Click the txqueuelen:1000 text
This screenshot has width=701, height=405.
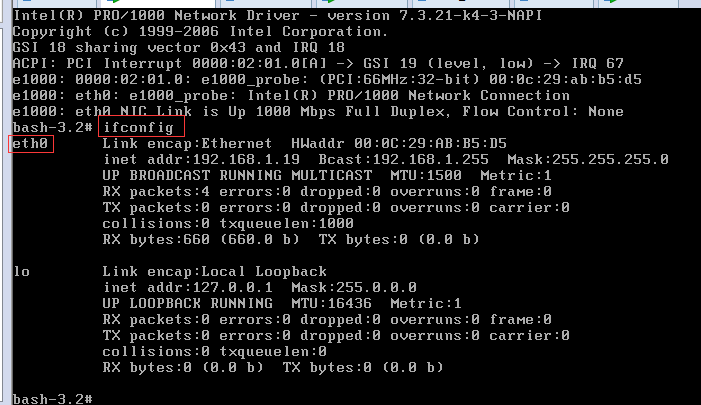click(x=287, y=223)
